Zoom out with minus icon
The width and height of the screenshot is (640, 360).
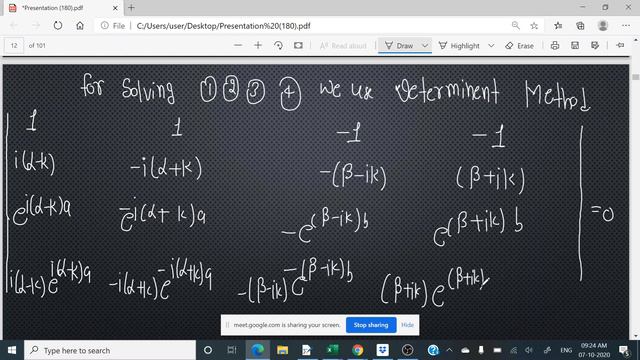point(238,45)
